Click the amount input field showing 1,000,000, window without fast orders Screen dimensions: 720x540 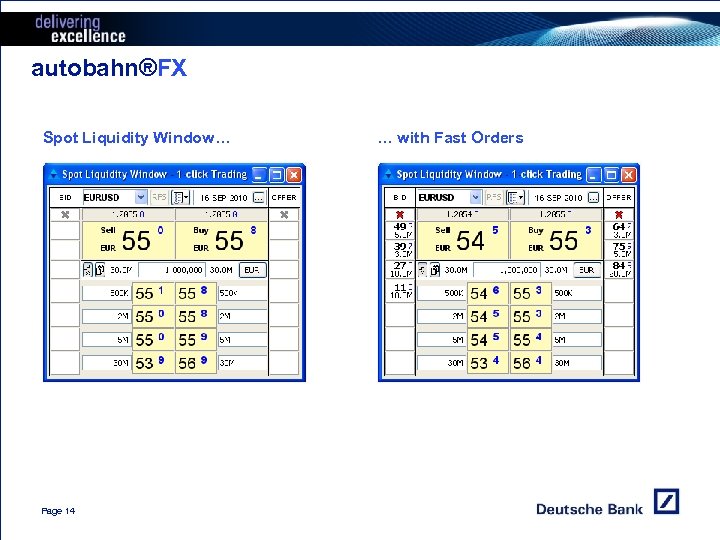coord(172,270)
